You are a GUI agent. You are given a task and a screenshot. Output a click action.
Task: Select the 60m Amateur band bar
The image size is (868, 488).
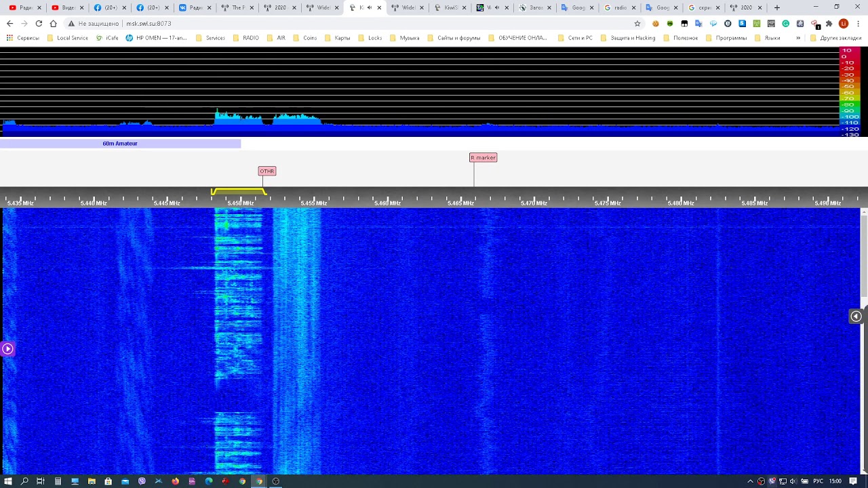(x=120, y=144)
